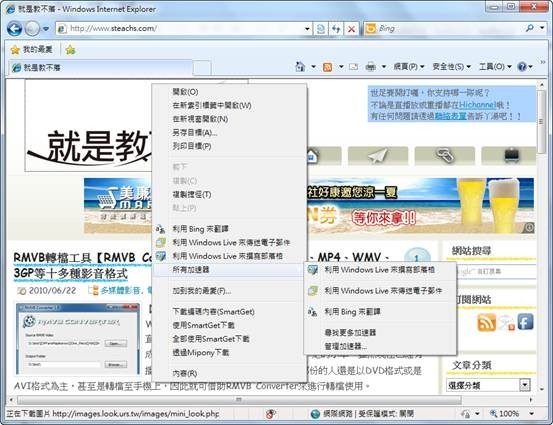Click the Home toolbar icon
Viewport: 553px width, 425px height.
click(300, 66)
